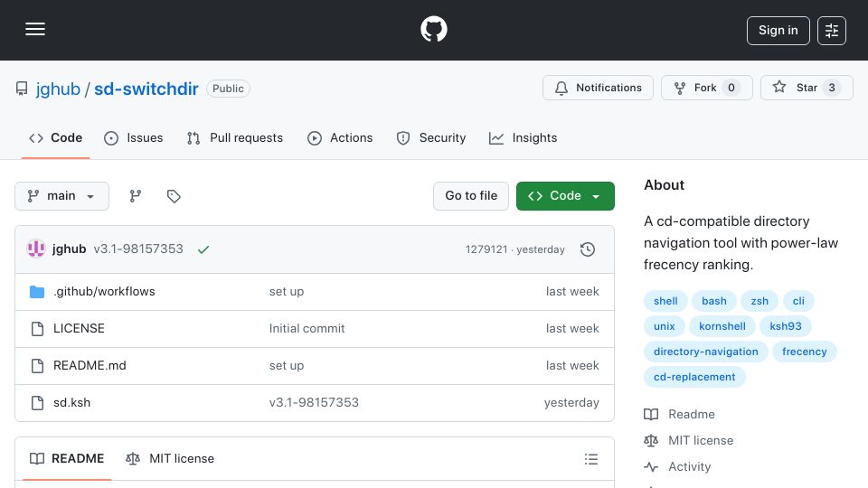Open the Actions tab
Viewport: 868px width, 488px height.
click(x=340, y=137)
